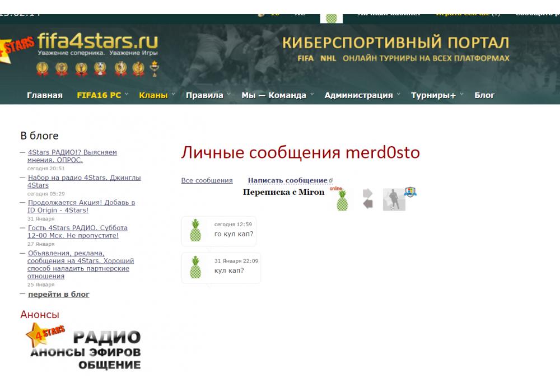Click the trophy cup with star icon
The image size is (560, 392).
click(155, 68)
